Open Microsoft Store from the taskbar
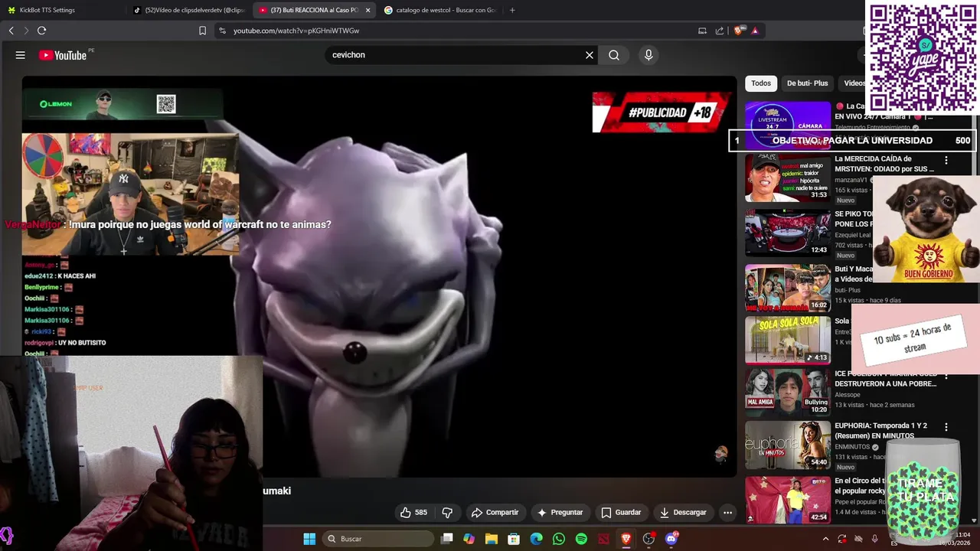Image resolution: width=980 pixels, height=551 pixels. click(514, 539)
